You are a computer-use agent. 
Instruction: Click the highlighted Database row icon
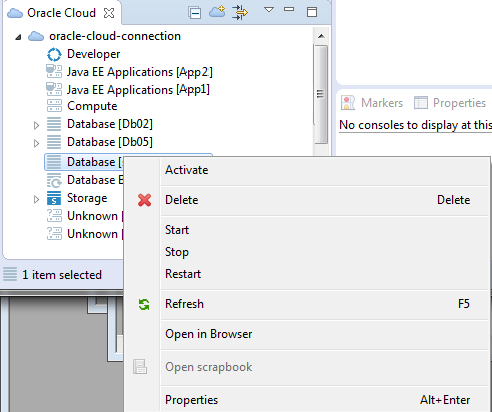point(54,162)
